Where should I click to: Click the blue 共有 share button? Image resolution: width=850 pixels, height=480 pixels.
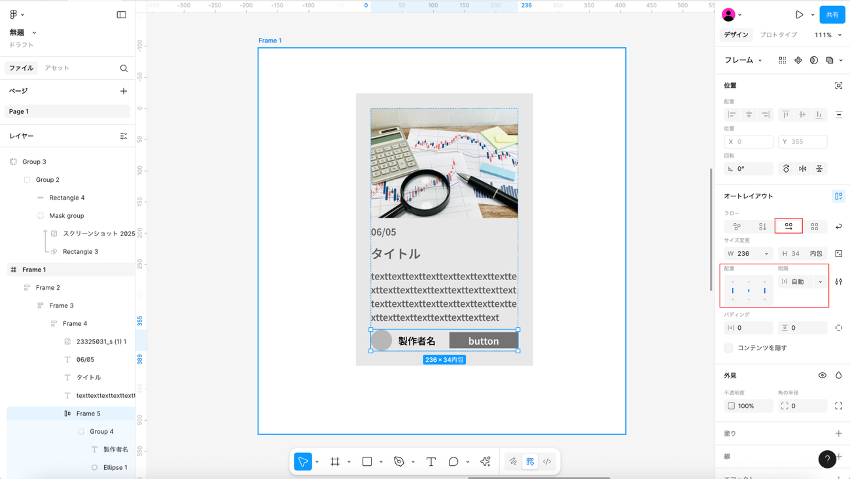point(831,15)
